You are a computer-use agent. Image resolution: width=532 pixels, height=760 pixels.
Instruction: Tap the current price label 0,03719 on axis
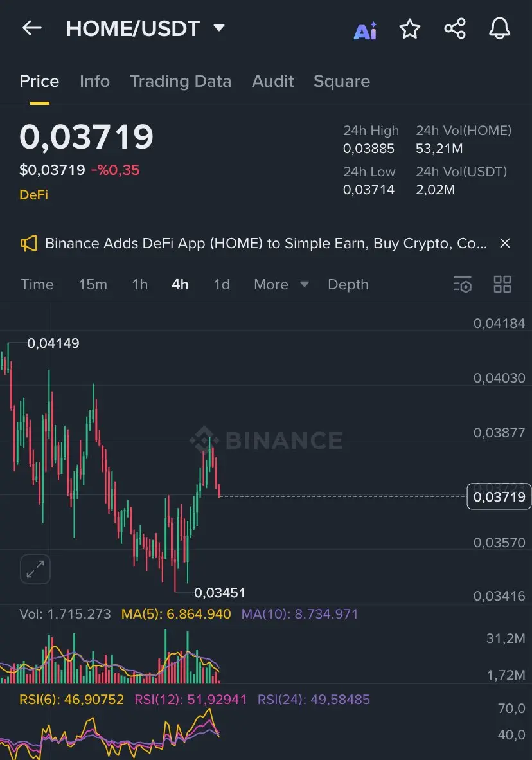[x=499, y=497]
